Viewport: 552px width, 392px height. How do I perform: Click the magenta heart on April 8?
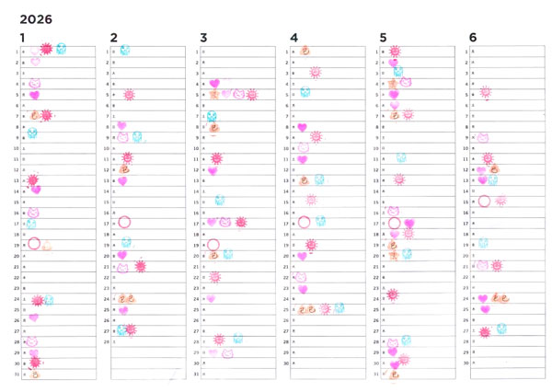tap(302, 127)
